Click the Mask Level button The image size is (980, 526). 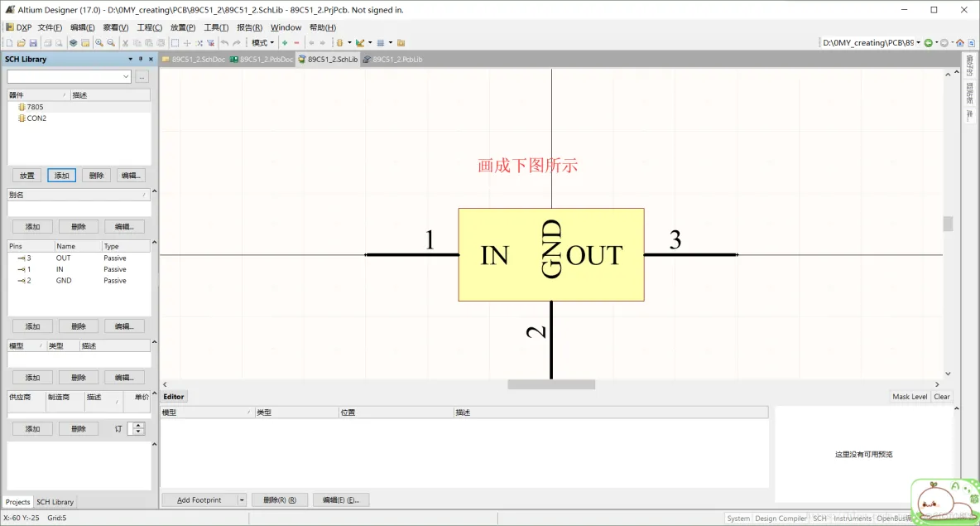pos(910,397)
